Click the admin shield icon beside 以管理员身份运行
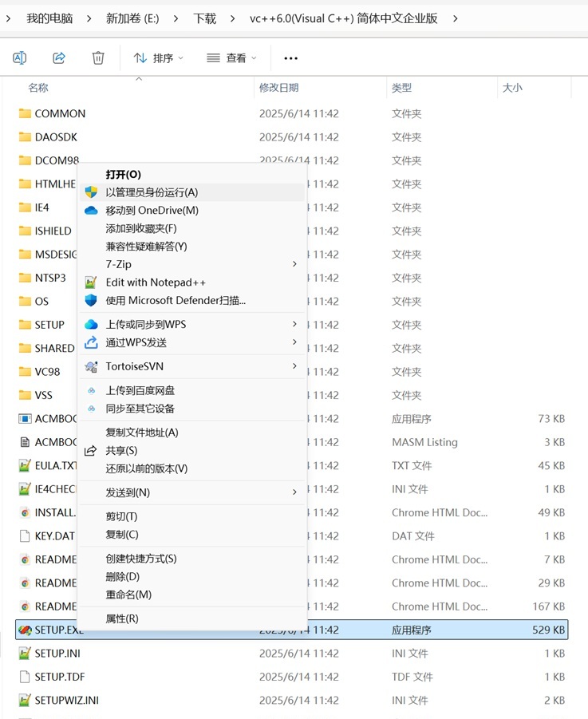588x719 pixels. [x=91, y=192]
